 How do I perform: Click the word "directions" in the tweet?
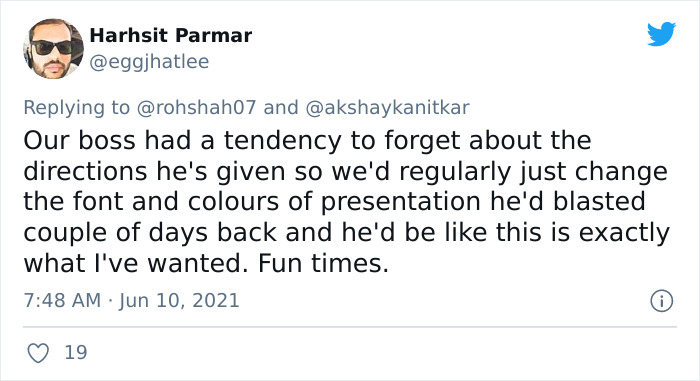(85, 171)
